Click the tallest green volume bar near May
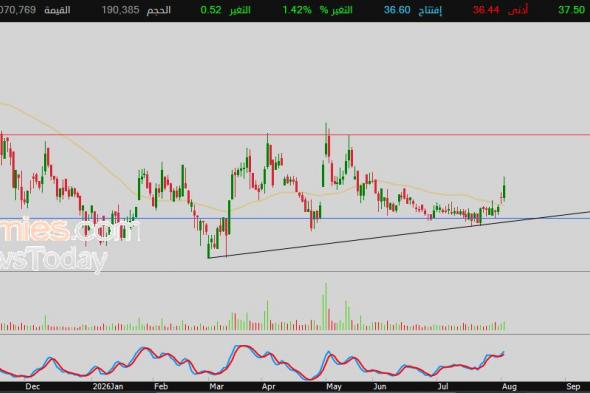 [326, 307]
